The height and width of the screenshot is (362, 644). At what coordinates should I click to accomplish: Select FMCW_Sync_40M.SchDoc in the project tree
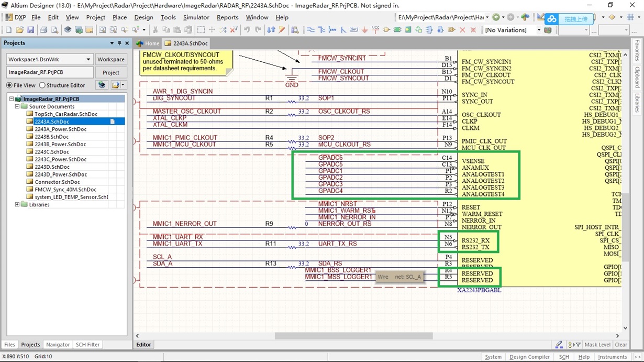click(x=65, y=190)
